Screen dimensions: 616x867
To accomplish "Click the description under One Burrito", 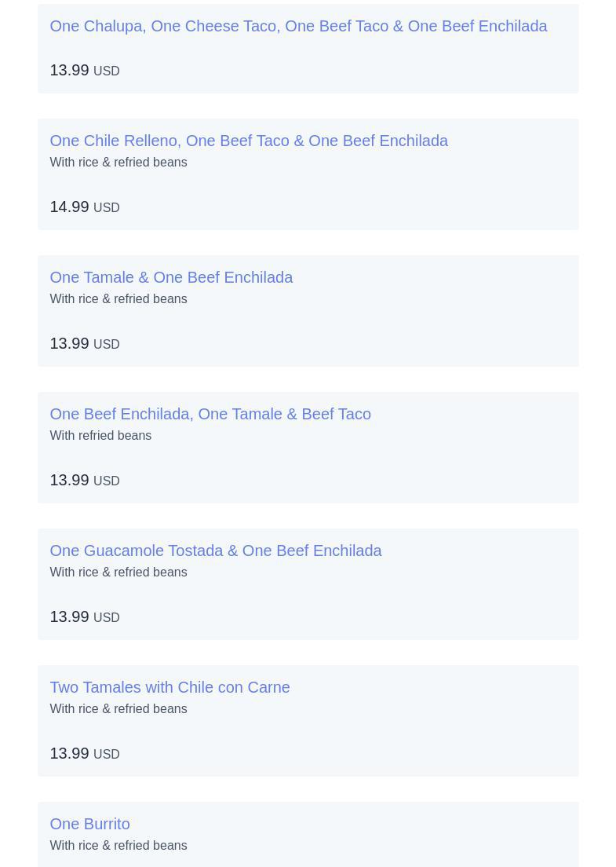I will point(118,845).
